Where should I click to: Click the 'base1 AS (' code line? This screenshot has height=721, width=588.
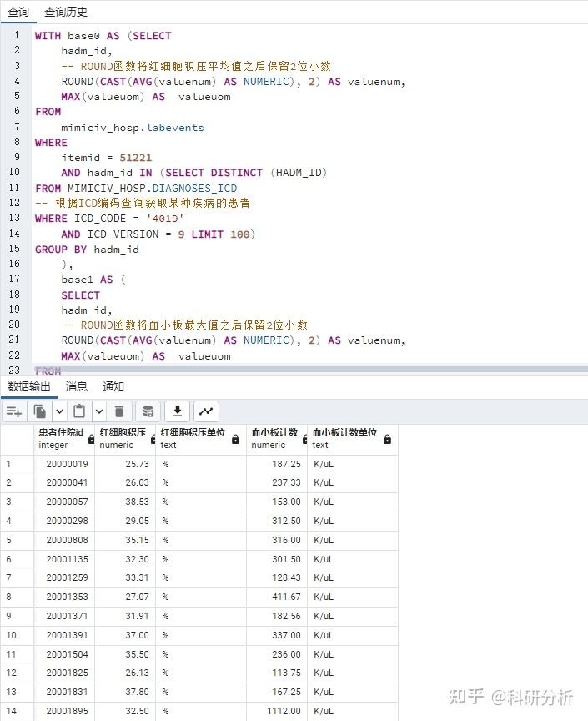tap(93, 279)
